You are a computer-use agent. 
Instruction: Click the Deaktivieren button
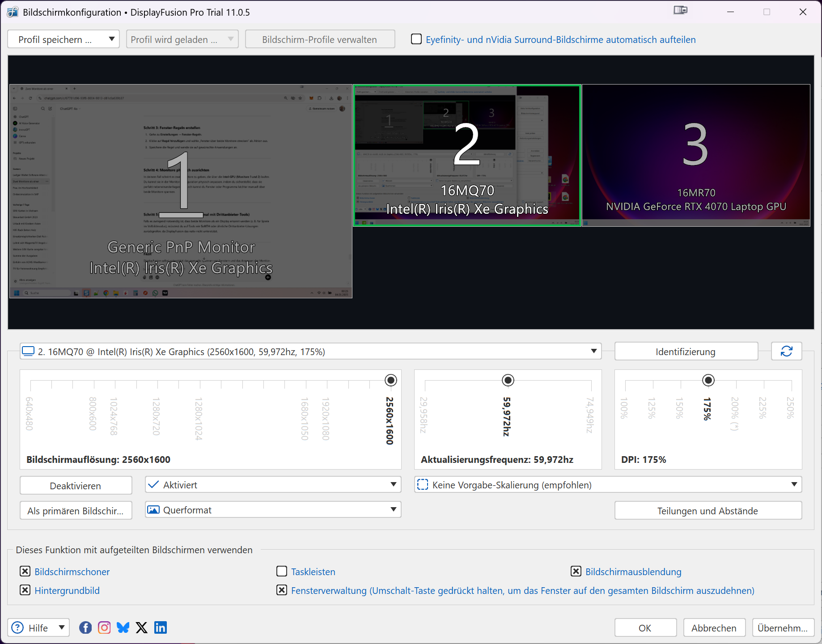[x=76, y=486]
